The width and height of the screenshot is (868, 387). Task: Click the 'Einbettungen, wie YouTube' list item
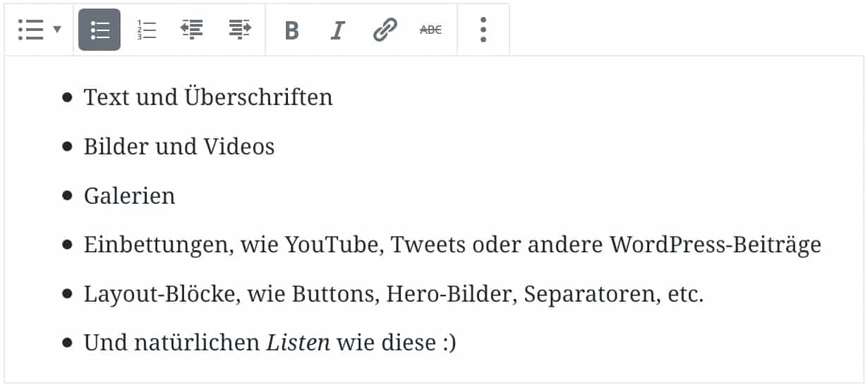click(x=452, y=245)
